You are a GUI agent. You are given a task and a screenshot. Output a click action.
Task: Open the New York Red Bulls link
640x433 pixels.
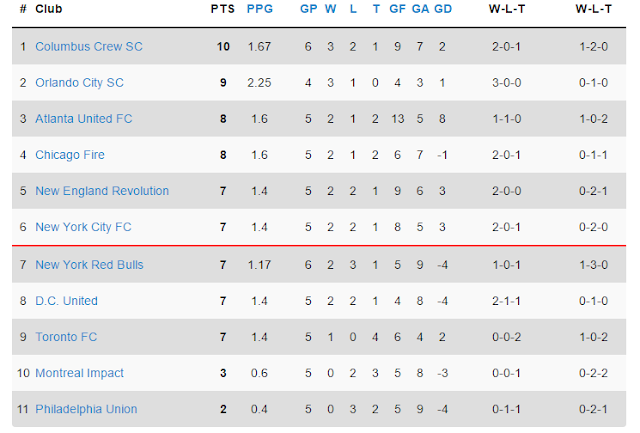[89, 265]
